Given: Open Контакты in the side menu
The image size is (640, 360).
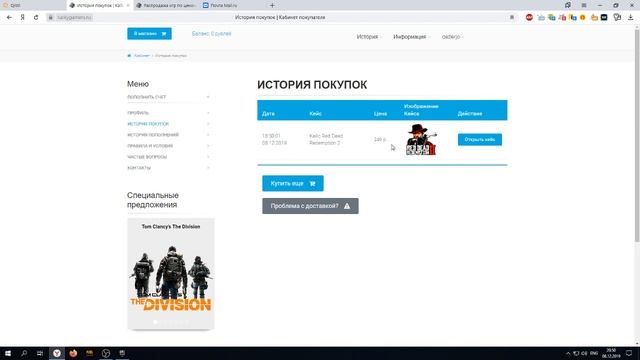Looking at the screenshot, I should (139, 168).
